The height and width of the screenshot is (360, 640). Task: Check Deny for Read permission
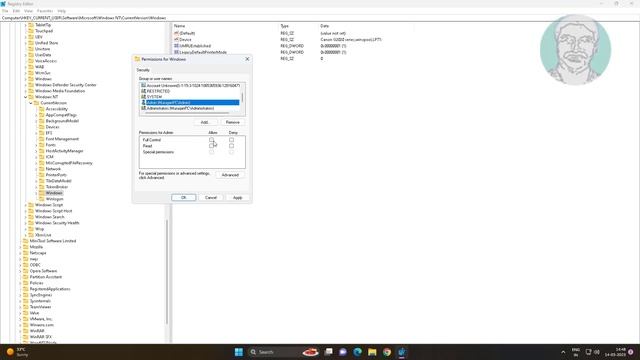tap(231, 146)
